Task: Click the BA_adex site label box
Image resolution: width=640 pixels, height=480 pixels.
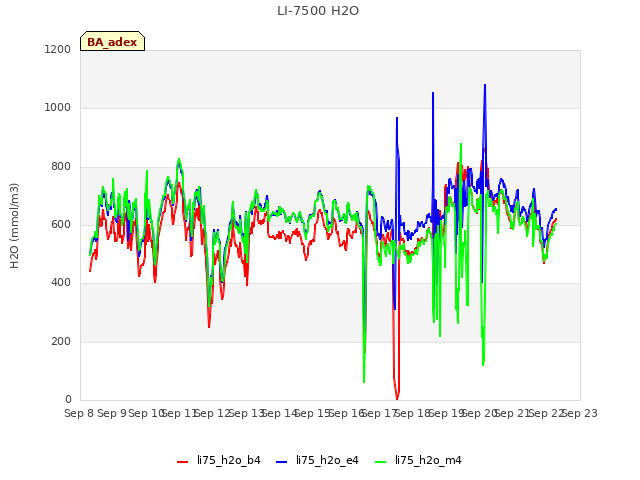Action: (112, 41)
